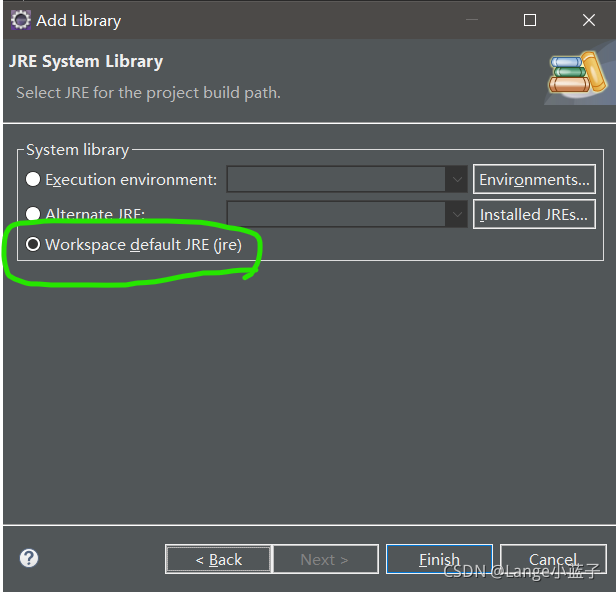This screenshot has width=616, height=592.
Task: Select Workspace default JRE (jre) option
Action: pyautogui.click(x=33, y=244)
